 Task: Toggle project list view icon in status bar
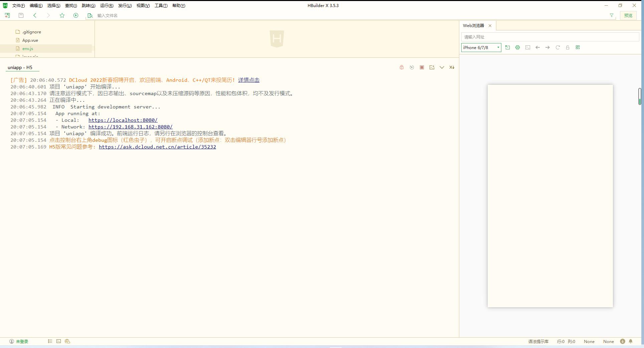pyautogui.click(x=50, y=341)
